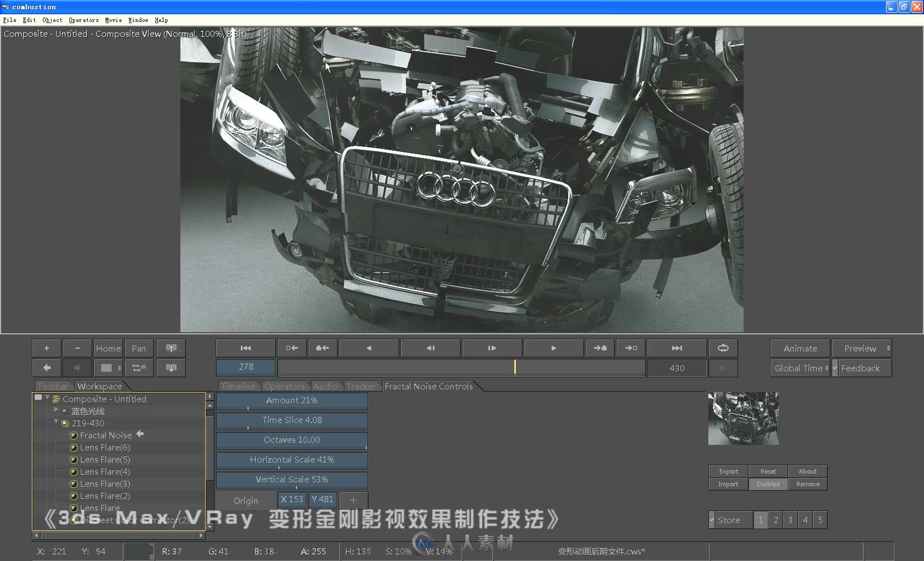Image resolution: width=924 pixels, height=561 pixels.
Task: Click the upload arrow icon beside Pan
Action: point(171,348)
